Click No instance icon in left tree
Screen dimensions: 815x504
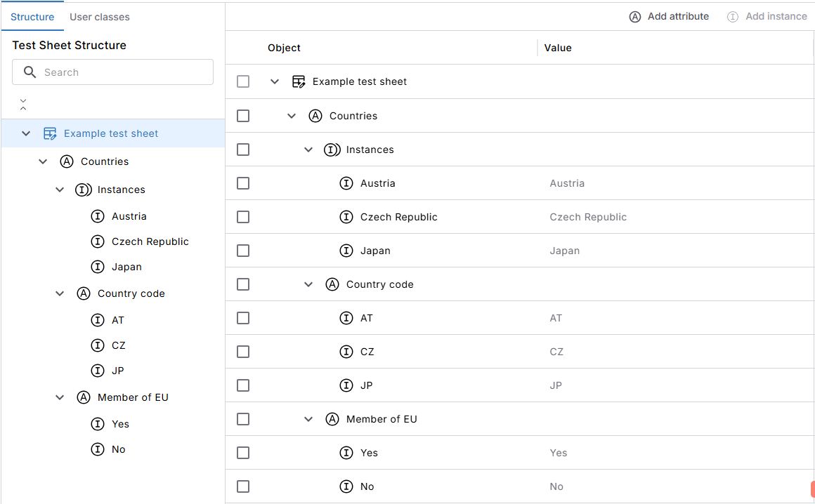pos(98,449)
